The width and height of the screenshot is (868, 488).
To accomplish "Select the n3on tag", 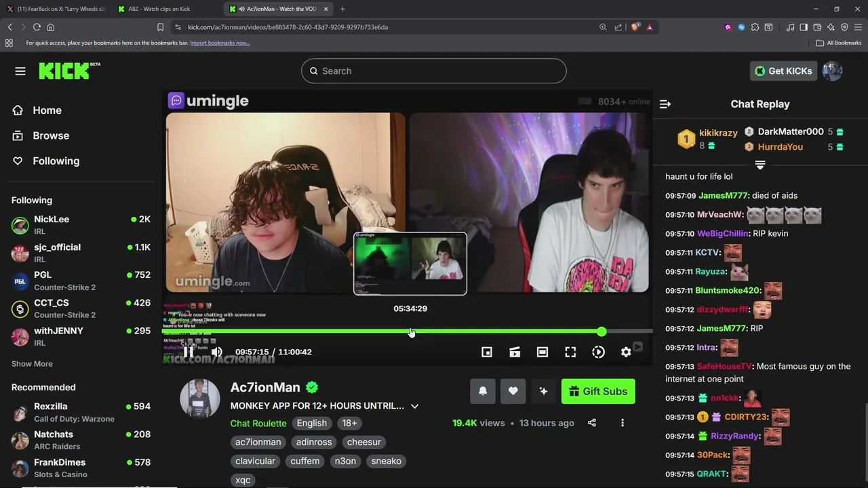I will [x=345, y=461].
